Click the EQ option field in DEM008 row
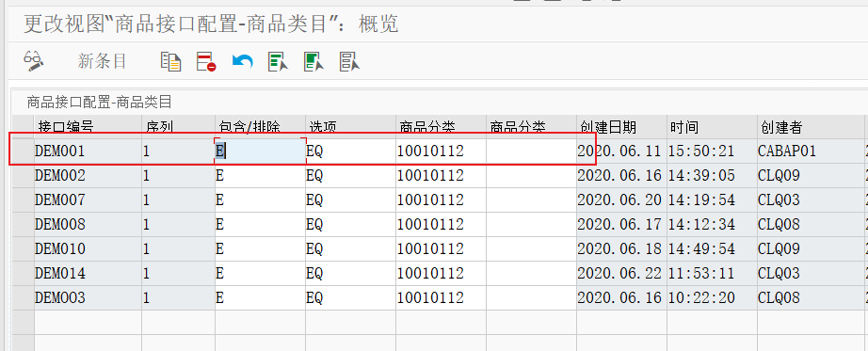Viewport: 868px width, 351px height. [x=350, y=224]
